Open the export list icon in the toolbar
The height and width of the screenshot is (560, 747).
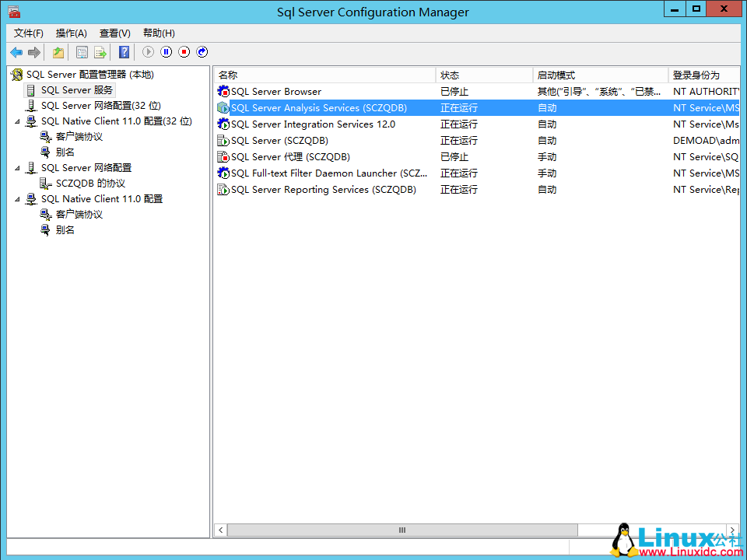pyautogui.click(x=100, y=52)
